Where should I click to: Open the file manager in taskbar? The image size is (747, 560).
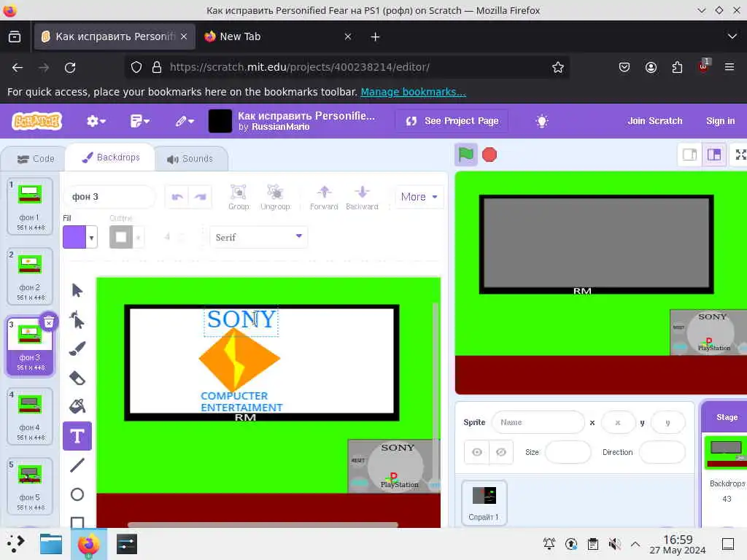pos(51,544)
